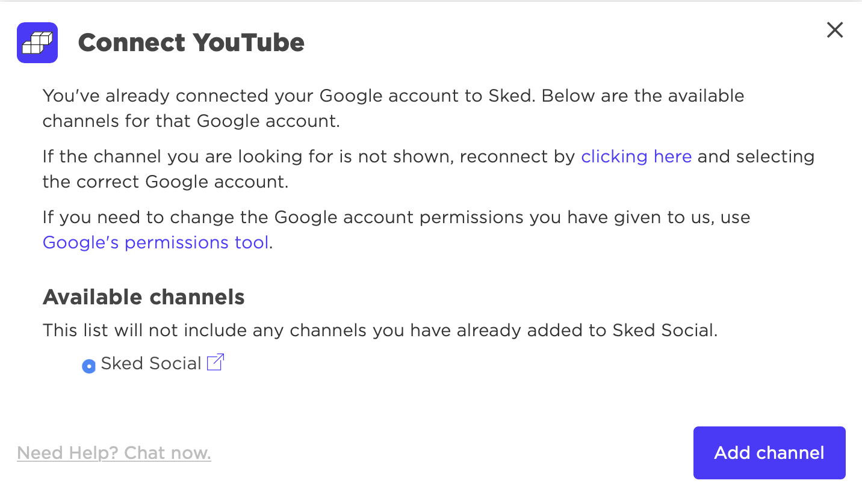This screenshot has height=504, width=862.
Task: Click the Add channel button
Action: [x=769, y=453]
